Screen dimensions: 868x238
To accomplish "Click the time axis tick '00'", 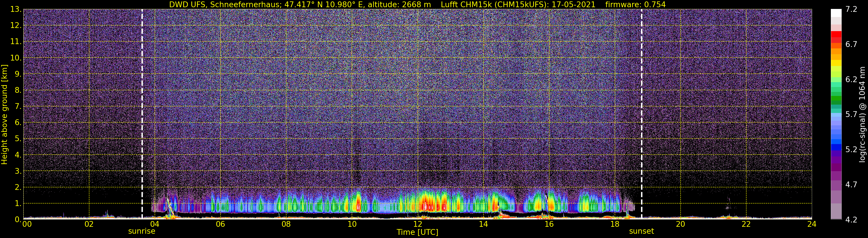I will [x=27, y=224].
